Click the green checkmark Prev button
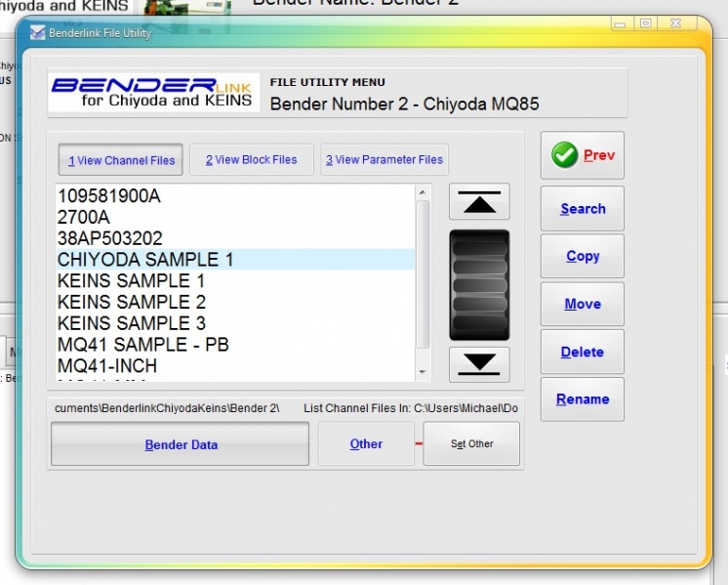 click(583, 155)
